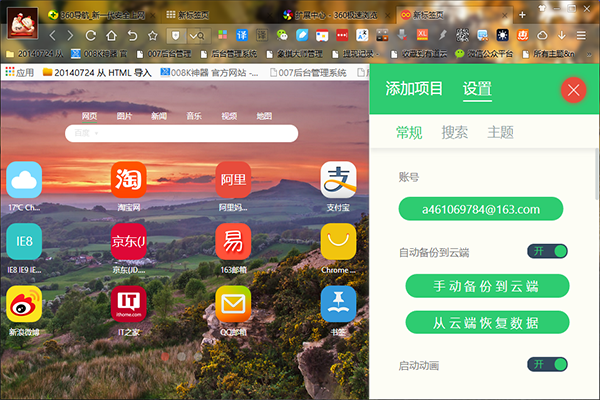Go back with the browser back arrow
This screenshot has height=400, width=600.
coord(53,36)
